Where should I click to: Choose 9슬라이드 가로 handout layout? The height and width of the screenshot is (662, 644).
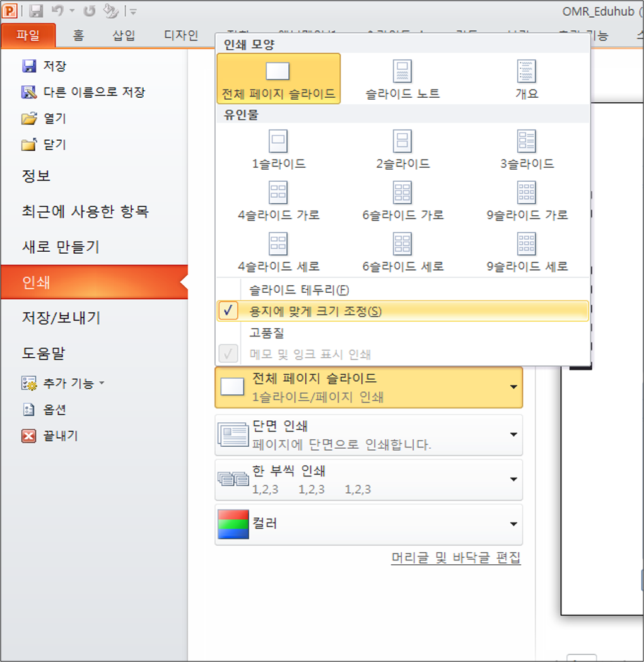pyautogui.click(x=527, y=201)
